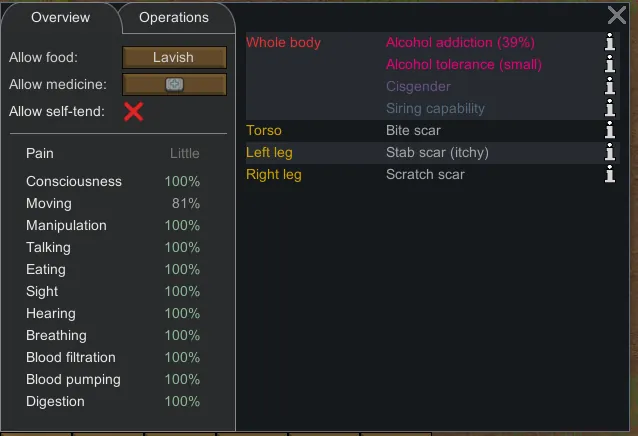638x436 pixels.
Task: View info for Siring capability
Action: tap(609, 109)
